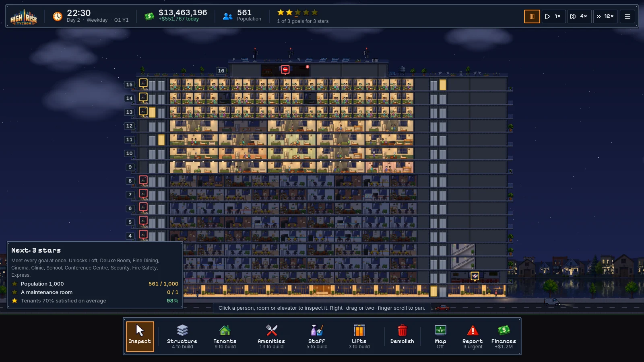Open the hamburger main menu
The image size is (644, 362).
pyautogui.click(x=627, y=16)
